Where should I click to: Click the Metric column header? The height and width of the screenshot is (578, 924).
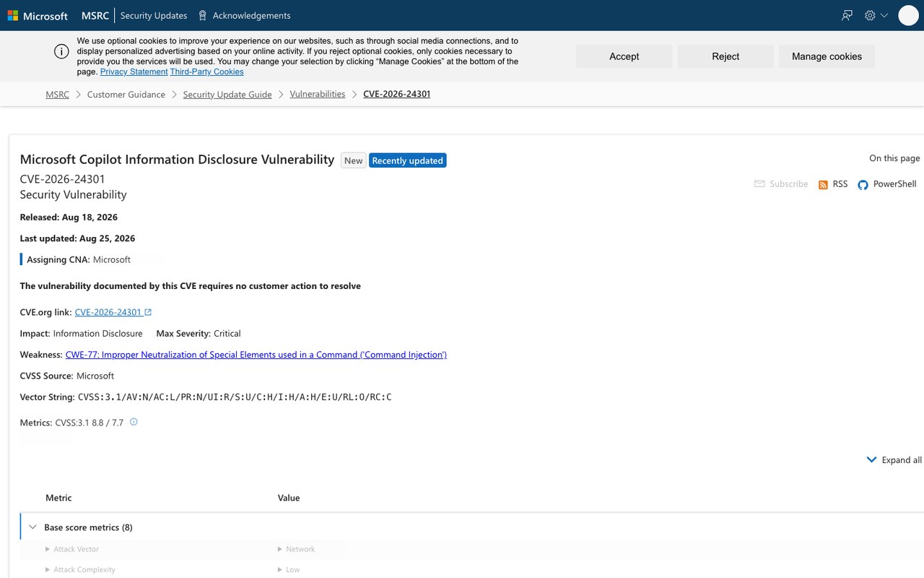58,498
